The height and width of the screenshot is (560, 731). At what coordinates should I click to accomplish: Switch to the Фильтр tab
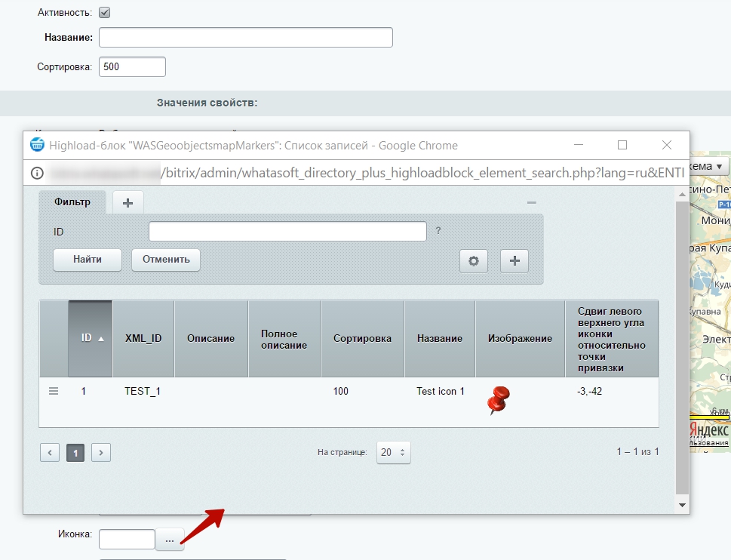pos(72,202)
